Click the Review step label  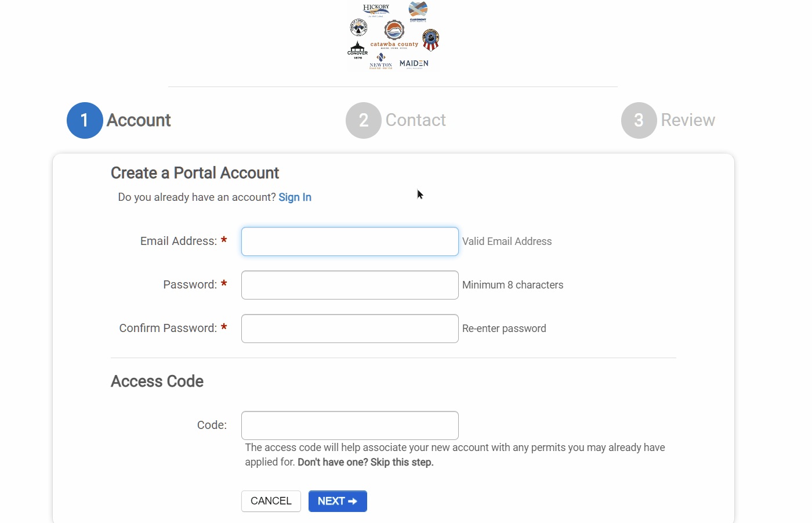click(x=688, y=120)
